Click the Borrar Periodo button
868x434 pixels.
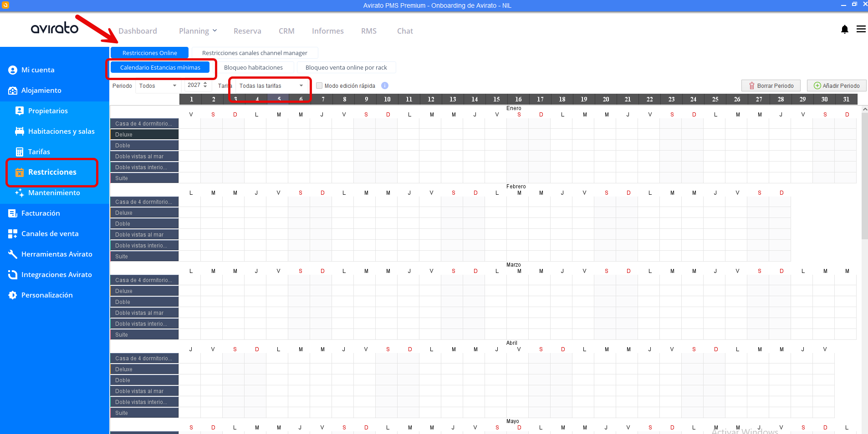point(771,86)
